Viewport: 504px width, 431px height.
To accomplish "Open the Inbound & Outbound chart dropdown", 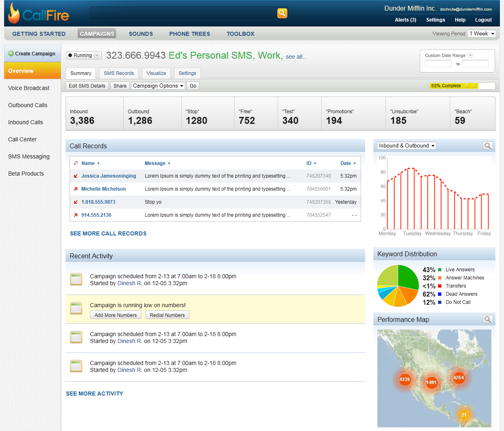I will point(407,145).
